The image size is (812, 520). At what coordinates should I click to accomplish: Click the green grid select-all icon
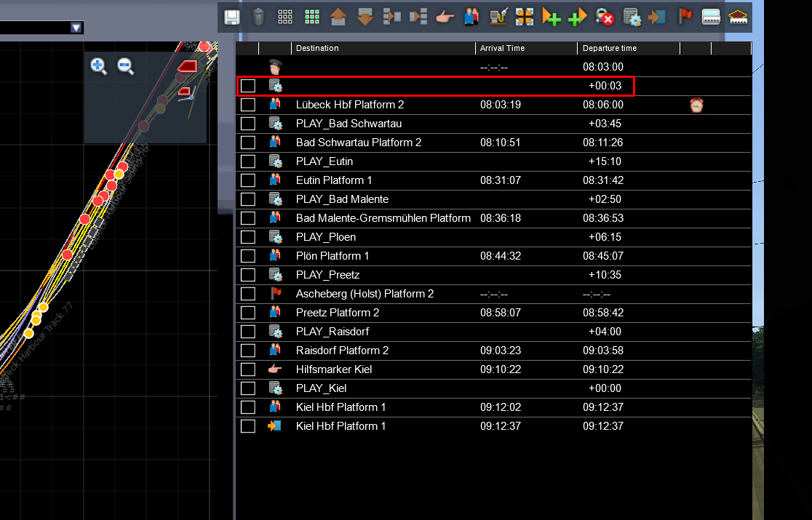(311, 17)
